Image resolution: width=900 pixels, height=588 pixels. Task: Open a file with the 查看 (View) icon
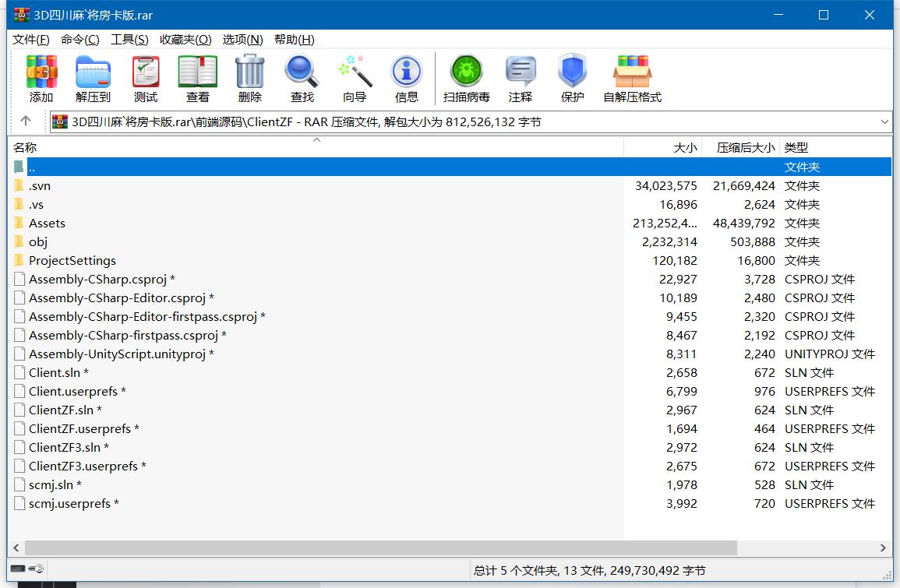[x=197, y=78]
